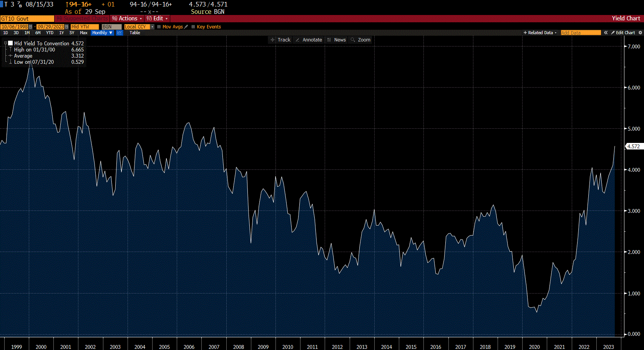Image resolution: width=644 pixels, height=350 pixels.
Task: Toggle Key Events on the chart
Action: (x=193, y=27)
